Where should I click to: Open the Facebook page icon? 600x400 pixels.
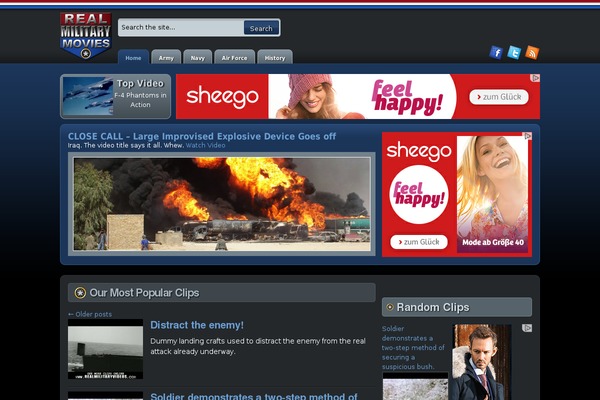click(x=496, y=52)
